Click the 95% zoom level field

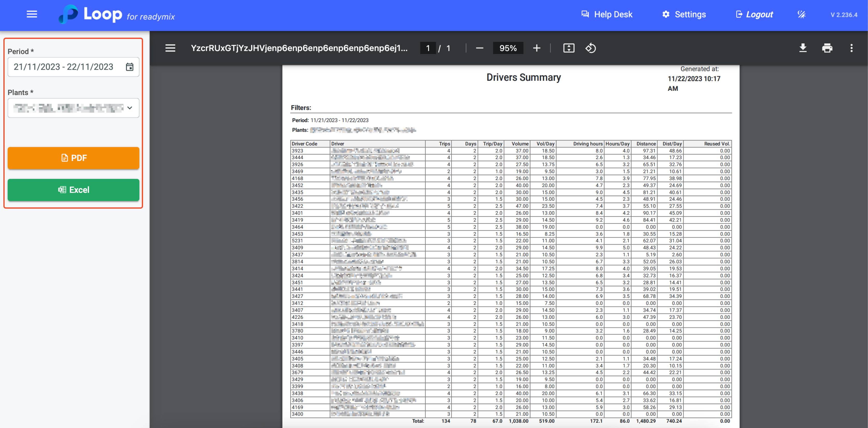(x=508, y=48)
